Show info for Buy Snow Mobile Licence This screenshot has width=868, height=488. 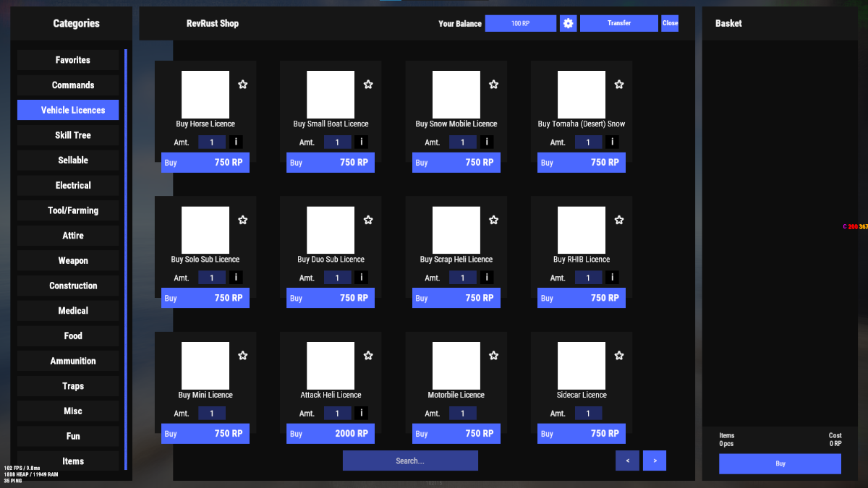(x=487, y=142)
